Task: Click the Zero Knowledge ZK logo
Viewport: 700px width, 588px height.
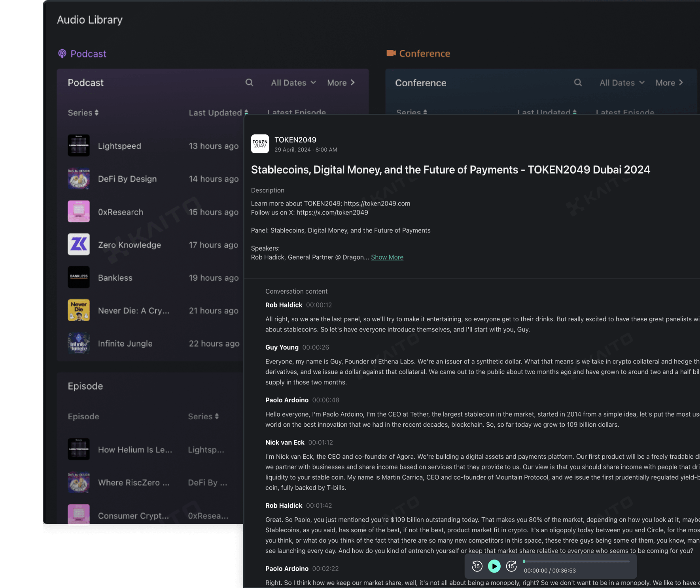Action: (x=79, y=244)
